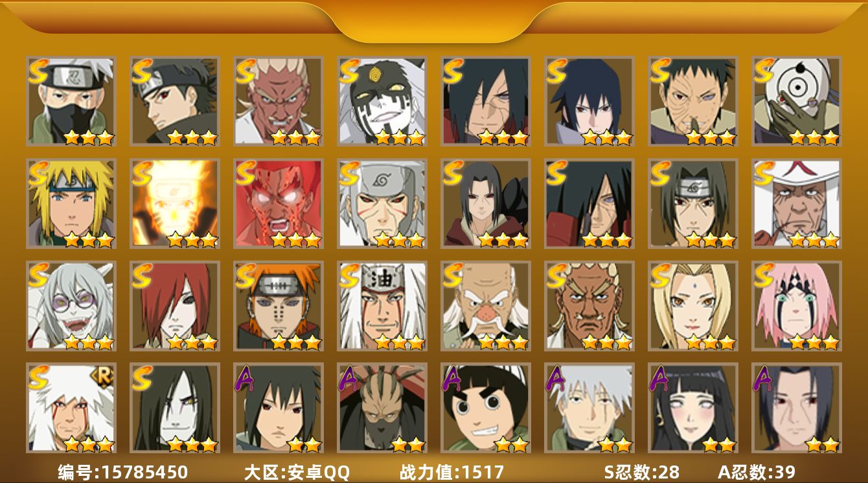The height and width of the screenshot is (483, 868).
Task: Click the glowing orange Naruto chakra-mode portrait
Action: 174,204
